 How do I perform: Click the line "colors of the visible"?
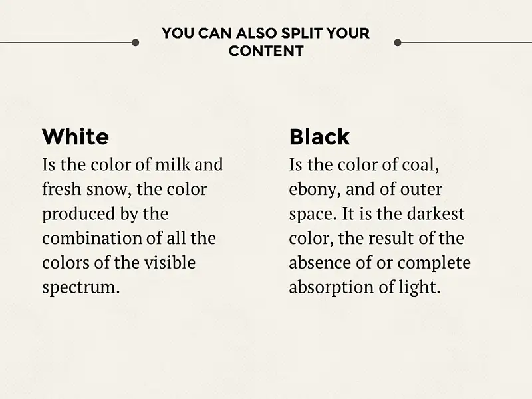pyautogui.click(x=119, y=263)
